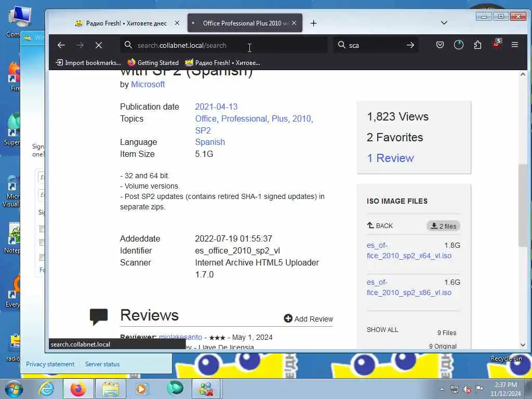This screenshot has width=532, height=399.
Task: Open Радио Fresh! bookmark in toolbar
Action: click(x=222, y=63)
